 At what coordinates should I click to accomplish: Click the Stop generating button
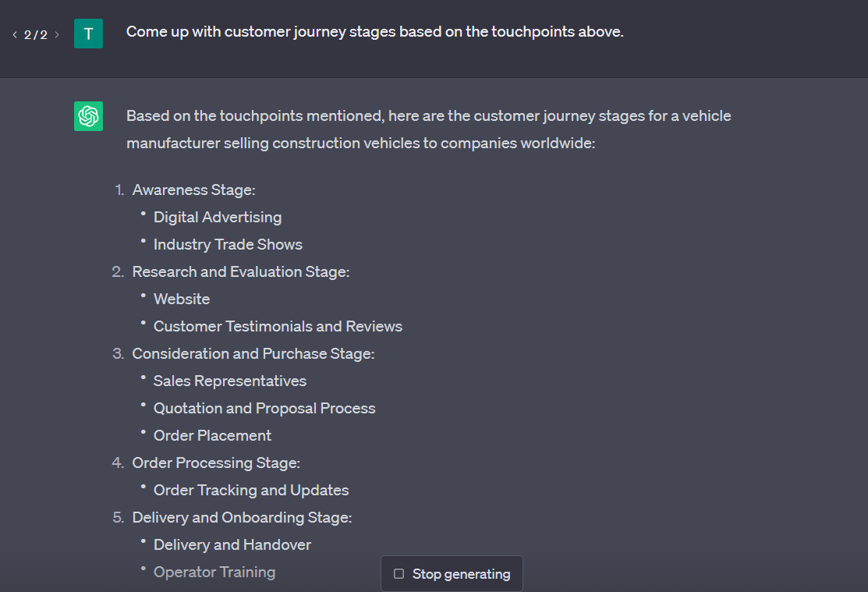click(x=452, y=574)
